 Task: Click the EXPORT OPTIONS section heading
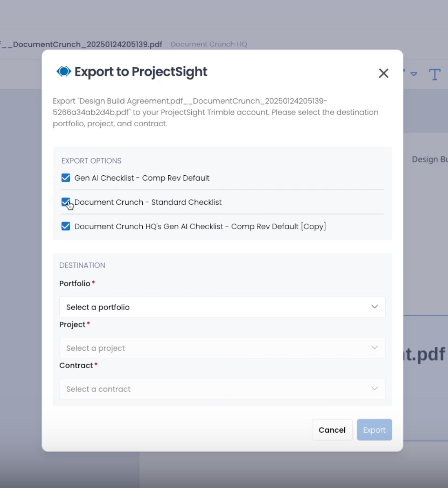(x=91, y=161)
